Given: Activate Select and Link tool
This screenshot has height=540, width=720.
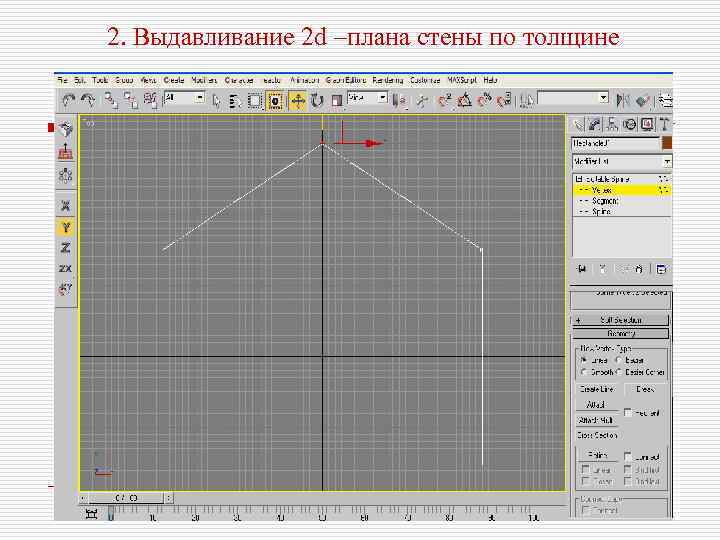Looking at the screenshot, I should coord(111,100).
